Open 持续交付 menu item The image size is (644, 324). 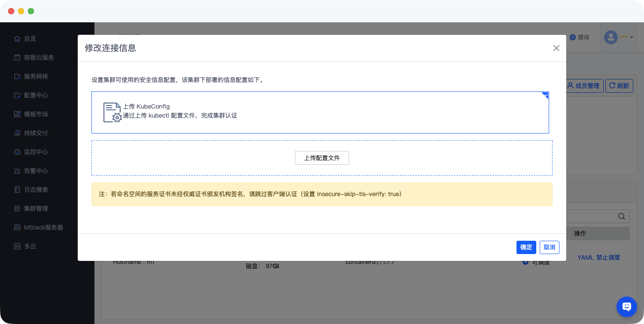pos(36,133)
